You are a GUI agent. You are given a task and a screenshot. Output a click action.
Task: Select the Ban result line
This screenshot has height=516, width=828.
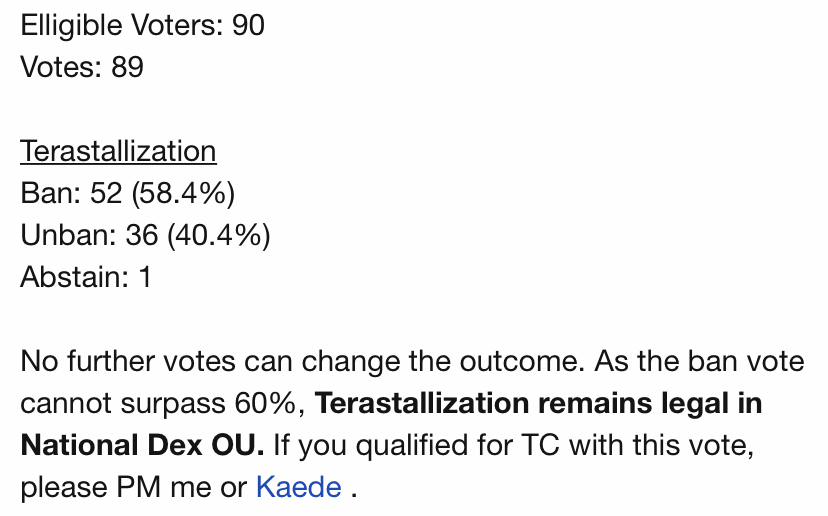coord(127,193)
